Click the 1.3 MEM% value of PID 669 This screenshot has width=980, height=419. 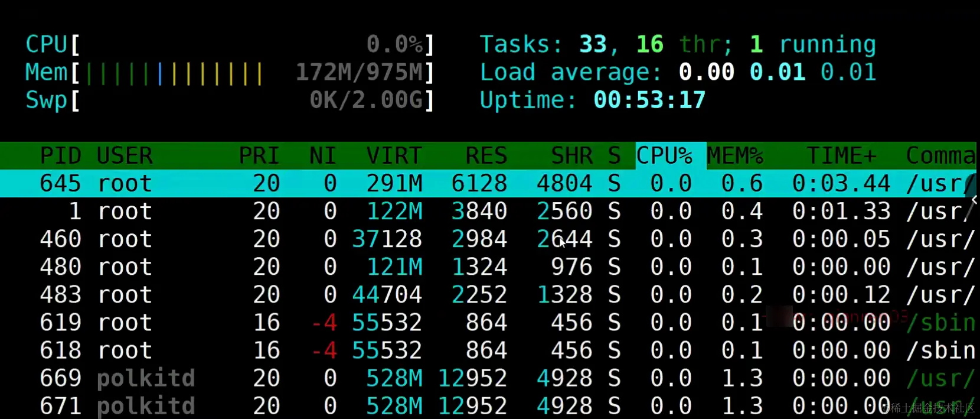(x=742, y=378)
